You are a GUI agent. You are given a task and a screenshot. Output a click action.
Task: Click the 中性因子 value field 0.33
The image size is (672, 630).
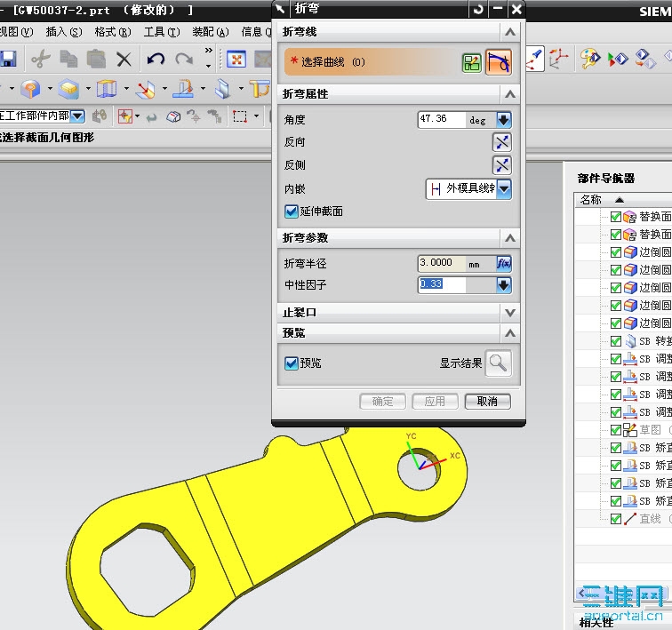click(442, 285)
